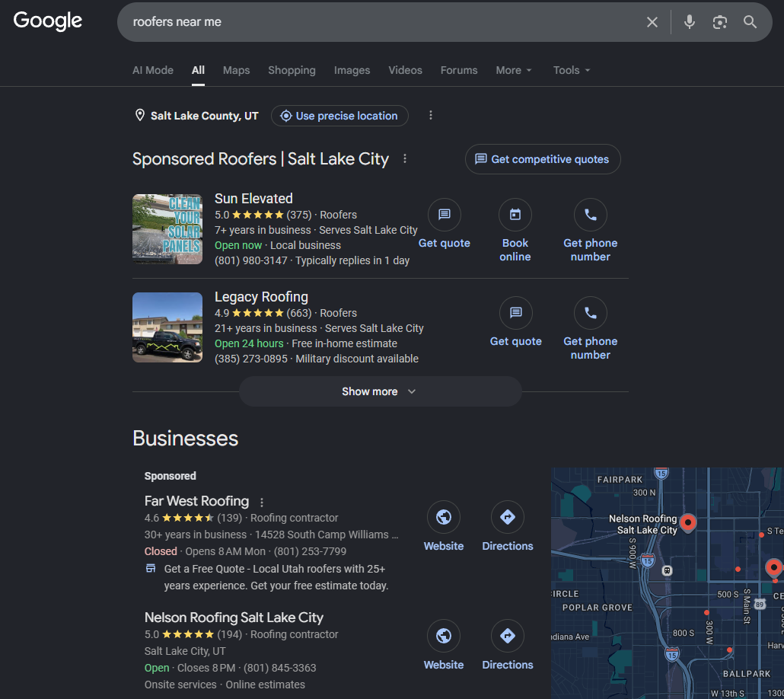Click Directions label for Nelson Roofing
This screenshot has height=699, width=784.
508,665
